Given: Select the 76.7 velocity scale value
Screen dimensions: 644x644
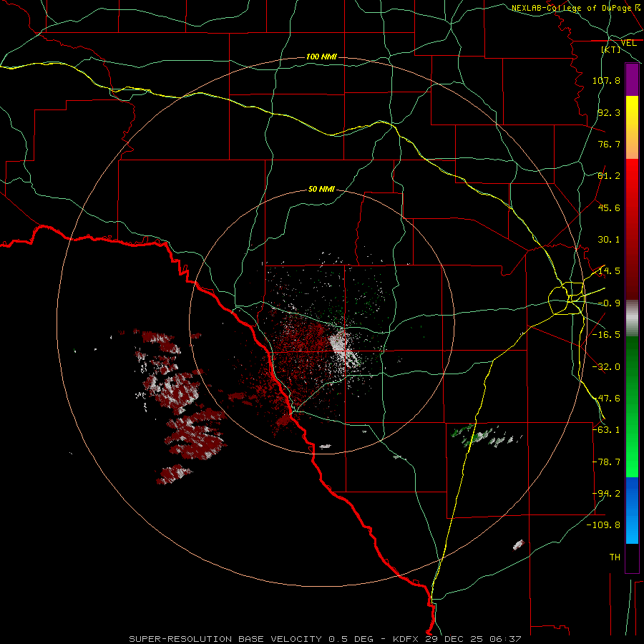Looking at the screenshot, I should (609, 144).
